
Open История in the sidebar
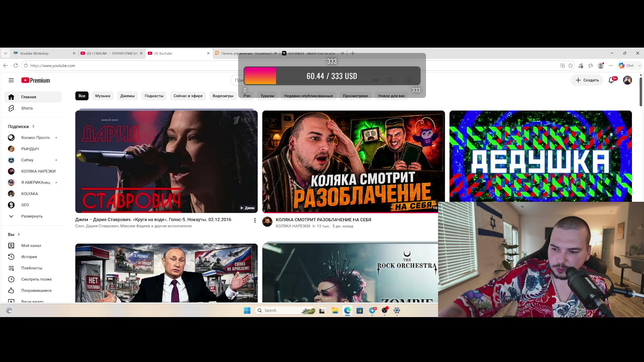point(33,257)
